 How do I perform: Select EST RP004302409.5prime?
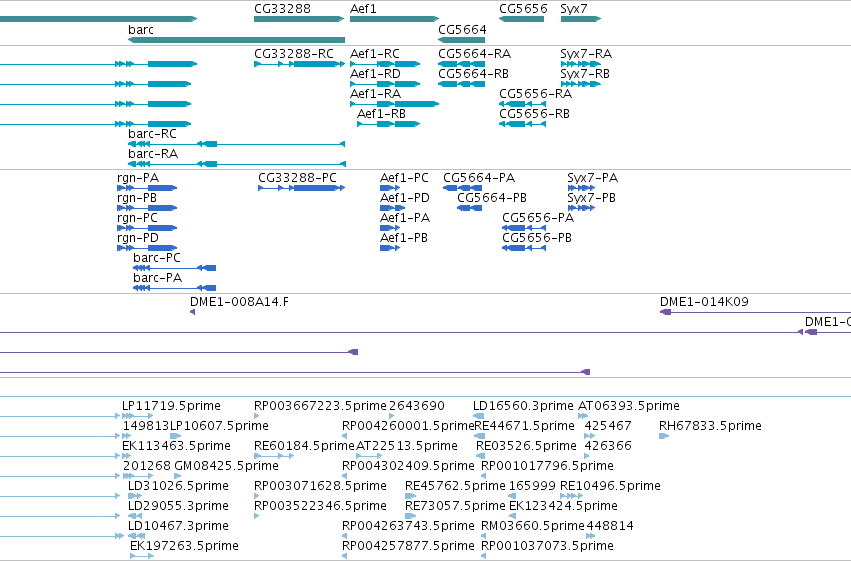[345, 476]
